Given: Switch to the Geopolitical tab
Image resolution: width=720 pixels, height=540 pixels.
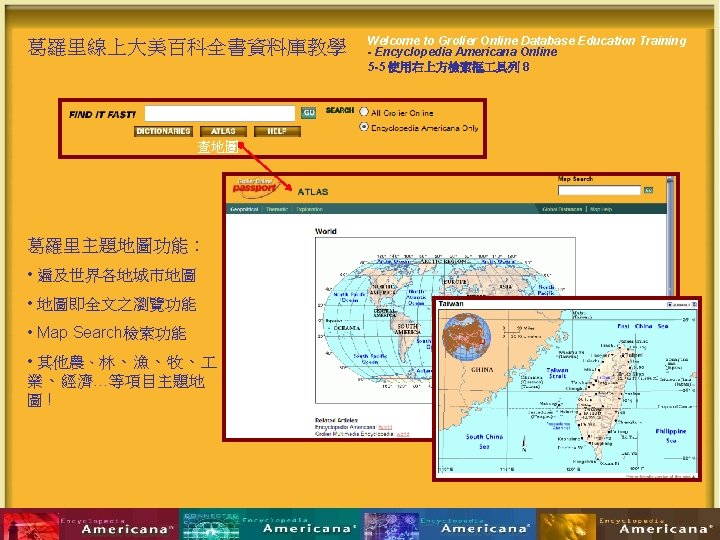Looking at the screenshot, I should [244, 209].
